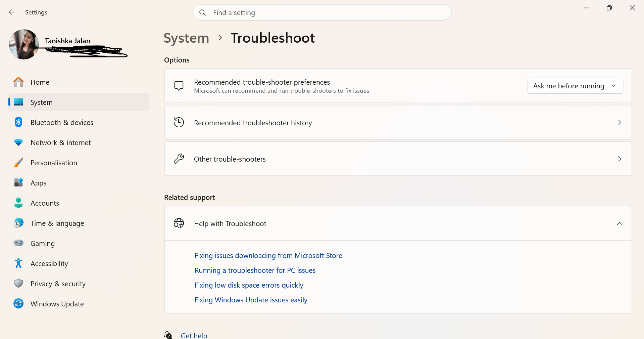Viewport: 644px width, 339px height.
Task: Go to Home in sidebar
Action: pos(79,82)
